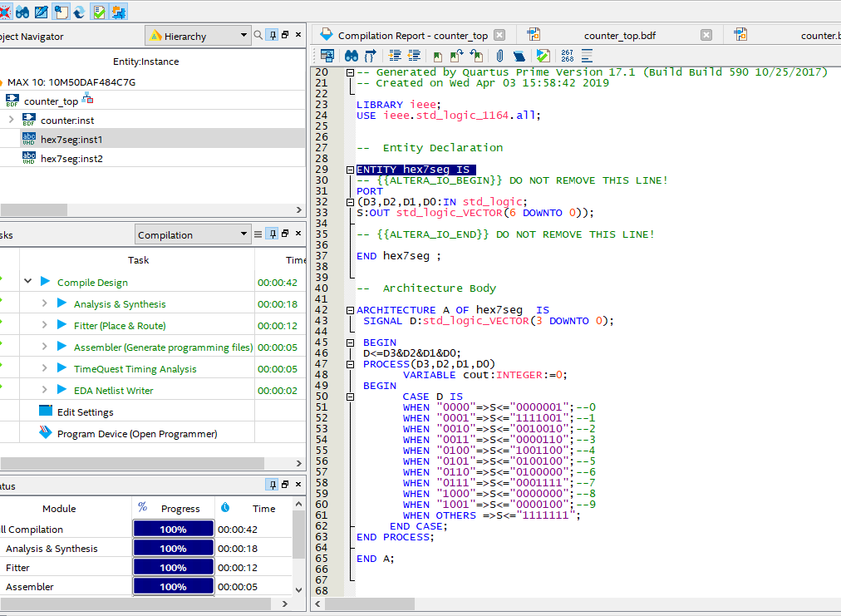Screen dimensions: 841x616
Task: Open Edit Settings from Tasks
Action: [86, 412]
